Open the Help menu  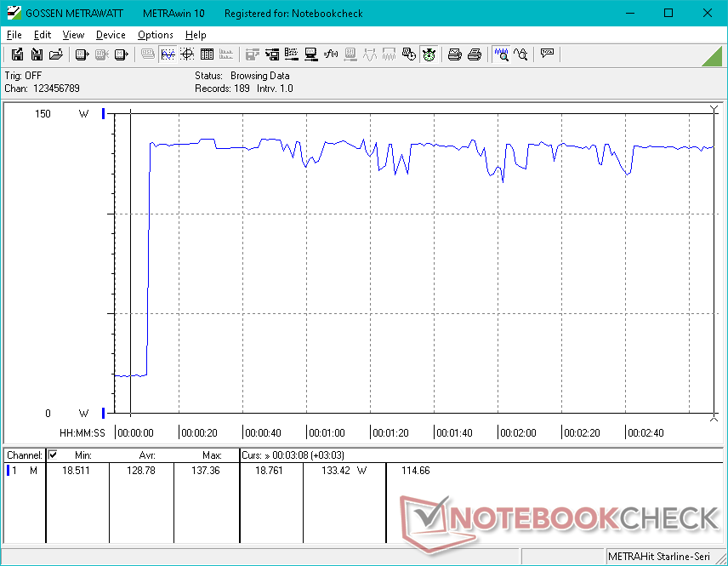click(x=196, y=35)
